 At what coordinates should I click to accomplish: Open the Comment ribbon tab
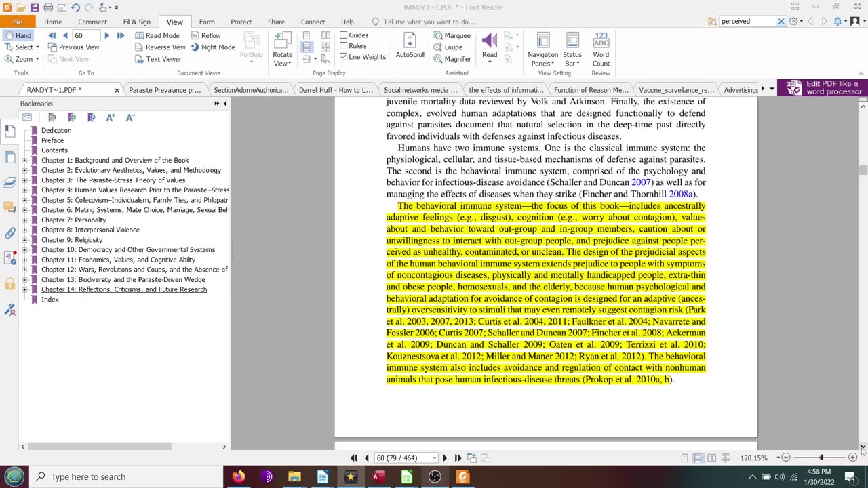pos(92,22)
